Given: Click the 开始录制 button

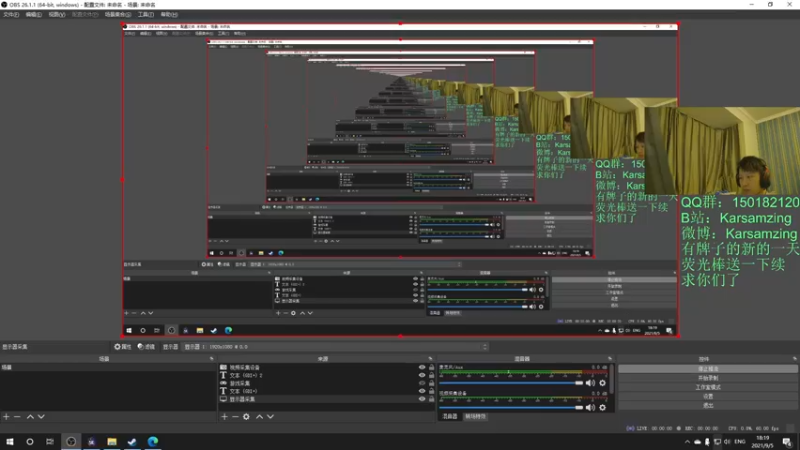Looking at the screenshot, I should pos(708,378).
